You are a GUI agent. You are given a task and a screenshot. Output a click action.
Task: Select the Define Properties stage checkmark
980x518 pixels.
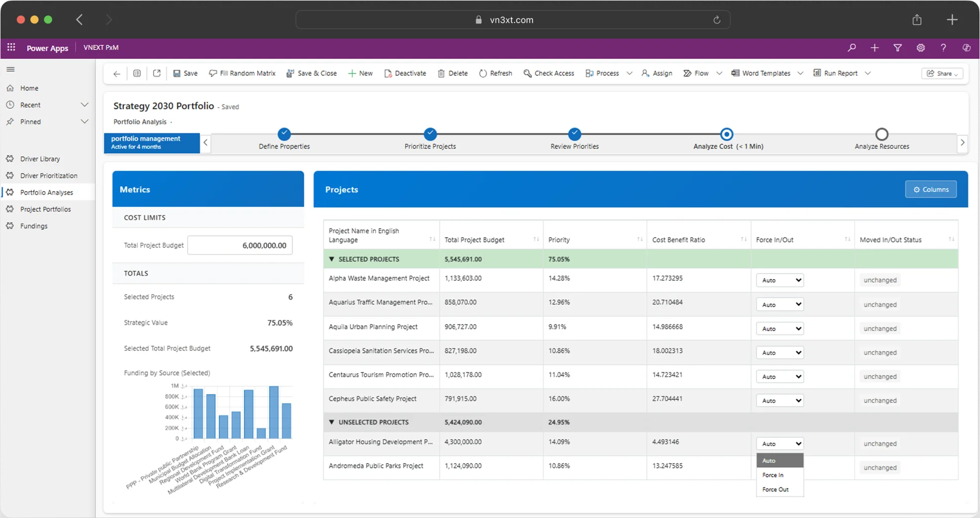click(x=284, y=134)
